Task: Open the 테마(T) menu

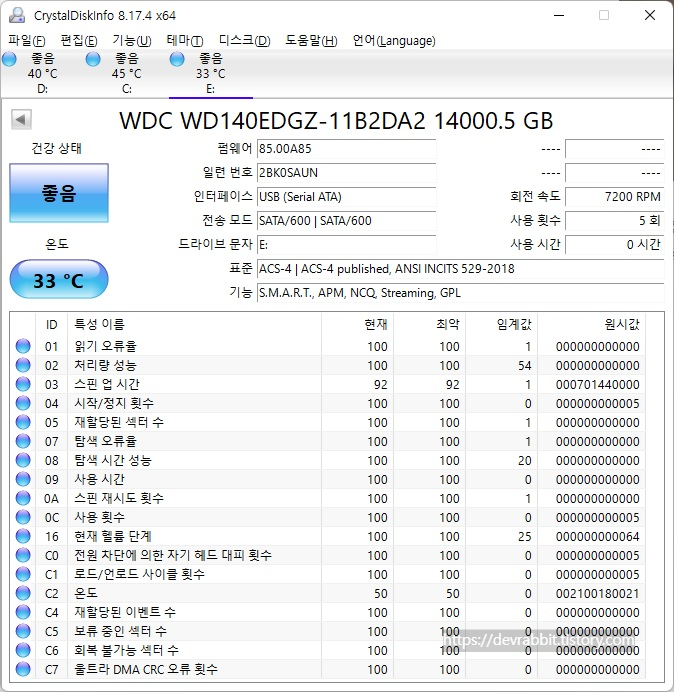Action: [x=185, y=41]
